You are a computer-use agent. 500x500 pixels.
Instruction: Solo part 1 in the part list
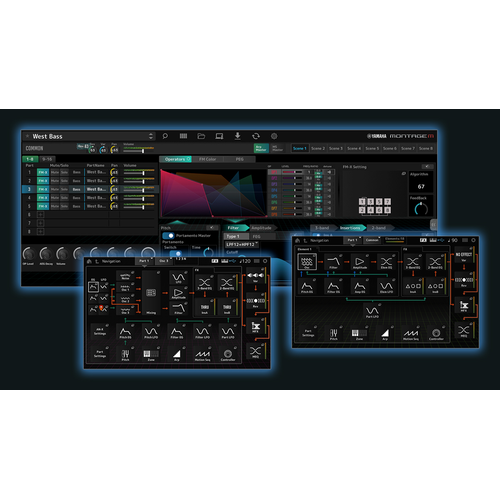(x=64, y=172)
